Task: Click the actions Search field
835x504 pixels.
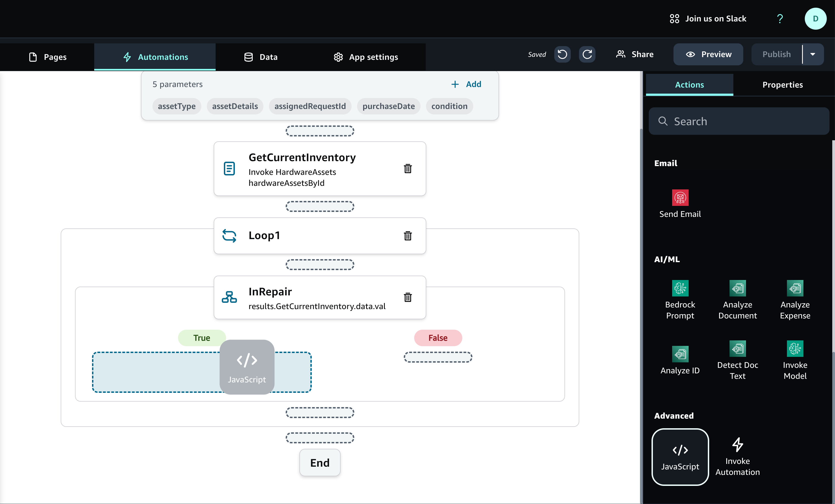Action: click(739, 121)
